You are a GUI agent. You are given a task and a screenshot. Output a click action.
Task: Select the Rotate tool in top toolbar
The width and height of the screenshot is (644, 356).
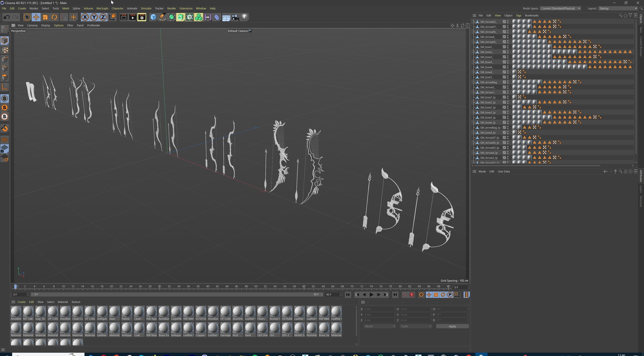pyautogui.click(x=54, y=17)
